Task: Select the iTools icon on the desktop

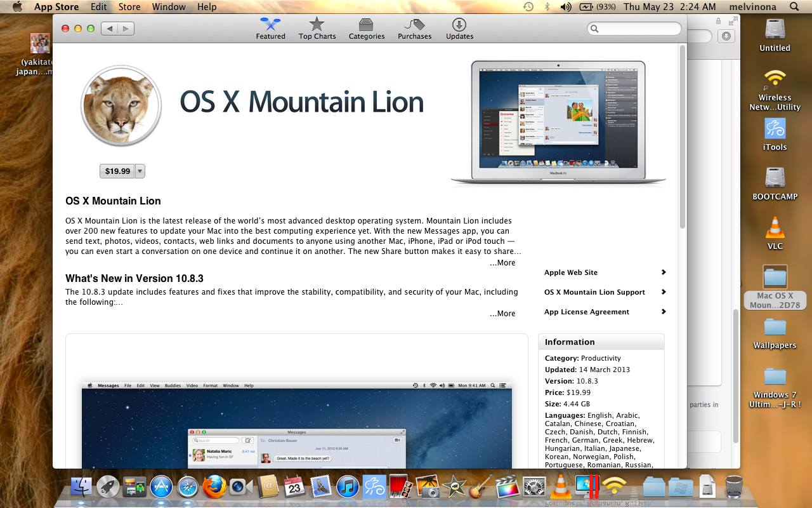Action: [775, 135]
